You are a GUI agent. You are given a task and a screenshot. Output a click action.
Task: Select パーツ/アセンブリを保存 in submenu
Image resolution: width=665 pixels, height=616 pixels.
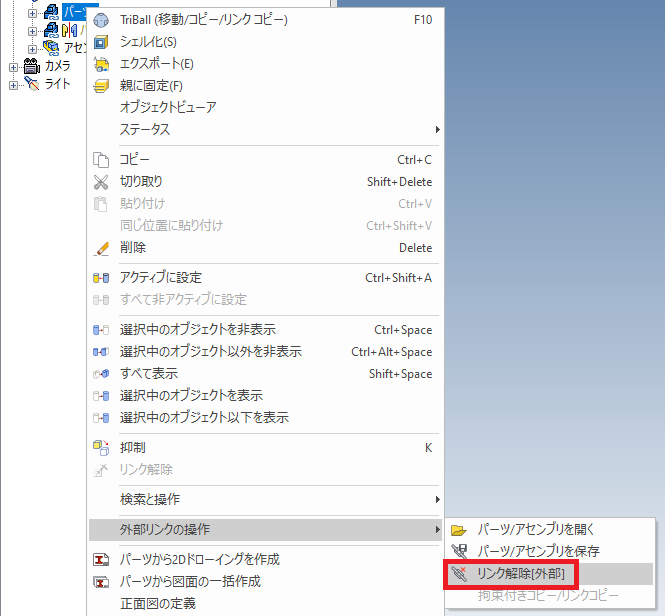tap(550, 551)
